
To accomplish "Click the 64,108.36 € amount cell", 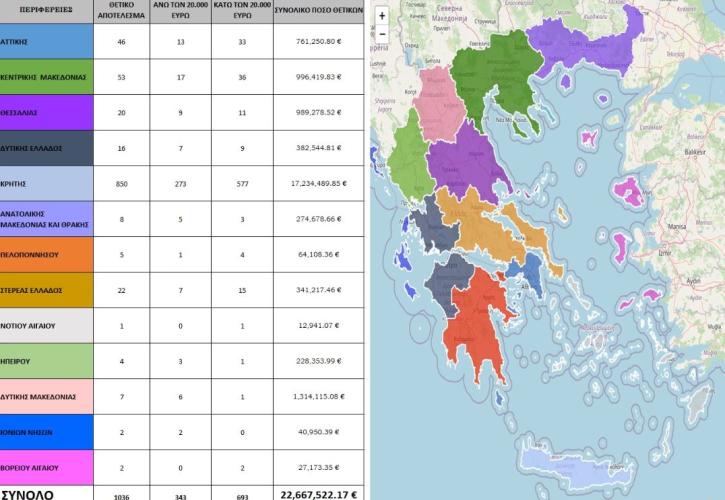I will tap(319, 254).
